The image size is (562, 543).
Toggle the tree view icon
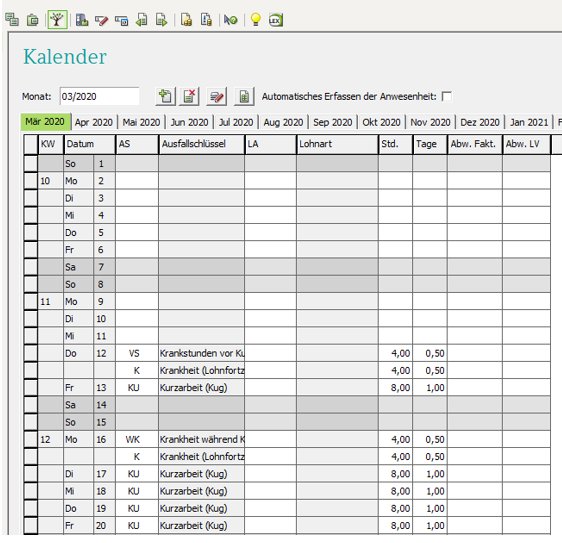click(x=57, y=19)
